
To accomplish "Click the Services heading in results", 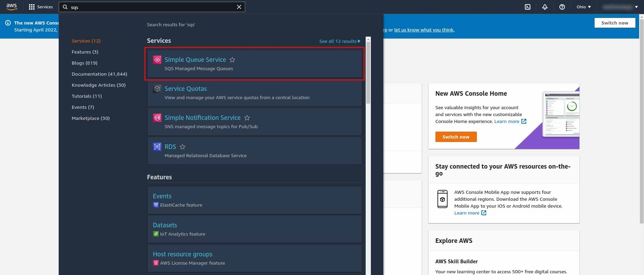I will coord(159,41).
